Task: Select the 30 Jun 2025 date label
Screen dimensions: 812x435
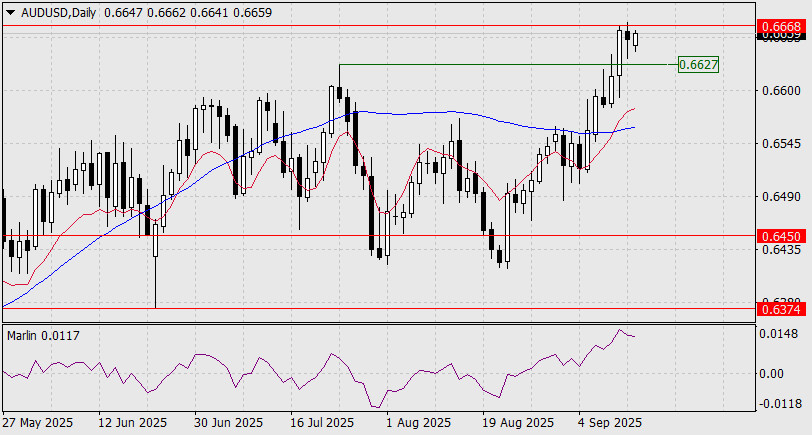Action: click(228, 423)
